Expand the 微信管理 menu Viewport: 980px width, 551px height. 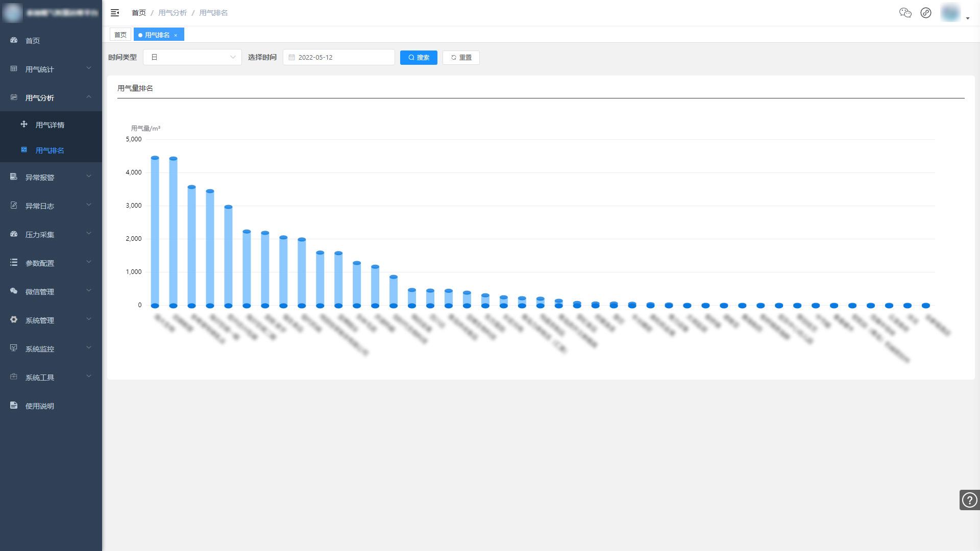click(x=51, y=291)
